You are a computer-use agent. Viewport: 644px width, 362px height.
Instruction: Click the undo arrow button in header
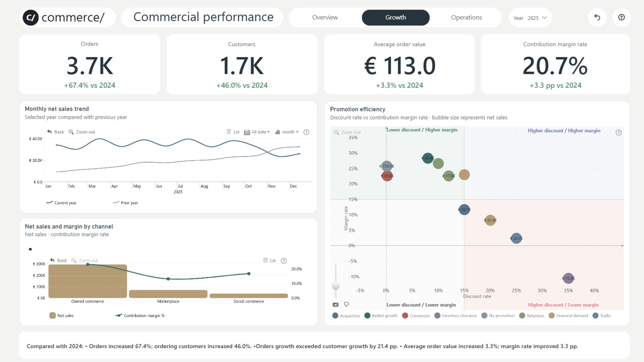[x=597, y=17]
